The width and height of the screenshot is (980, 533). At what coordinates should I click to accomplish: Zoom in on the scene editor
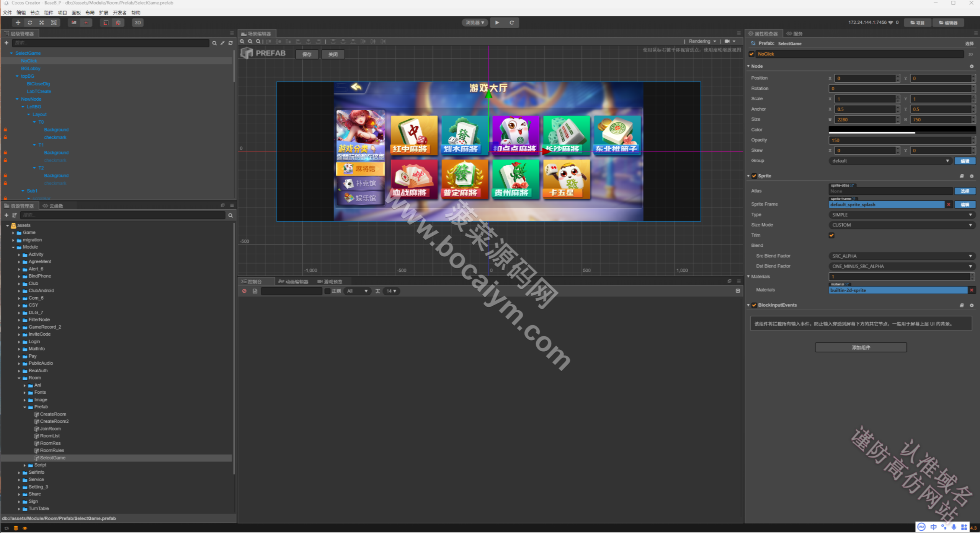[x=242, y=41]
